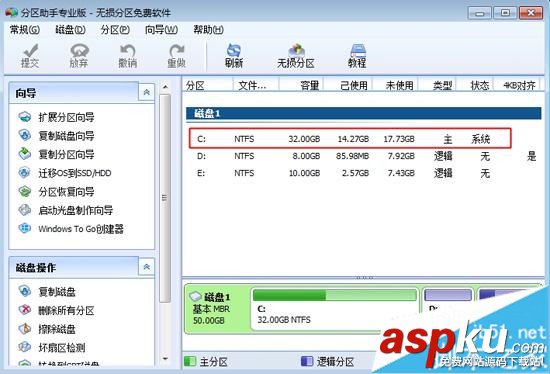The height and width of the screenshot is (374, 550).
Task: Select the D: NTFS 8.00GB row
Action: click(363, 156)
